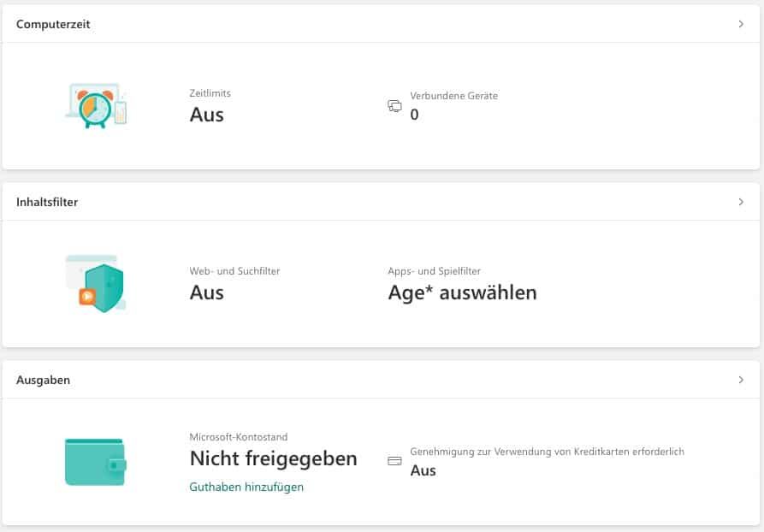This screenshot has height=532, width=764.
Task: Click Web- und Suchfilter Aus status
Action: (x=206, y=293)
